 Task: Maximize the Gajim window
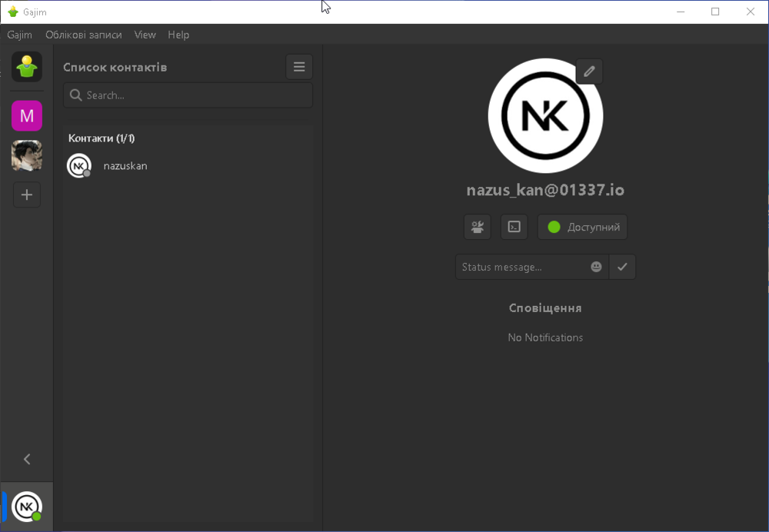tap(715, 12)
